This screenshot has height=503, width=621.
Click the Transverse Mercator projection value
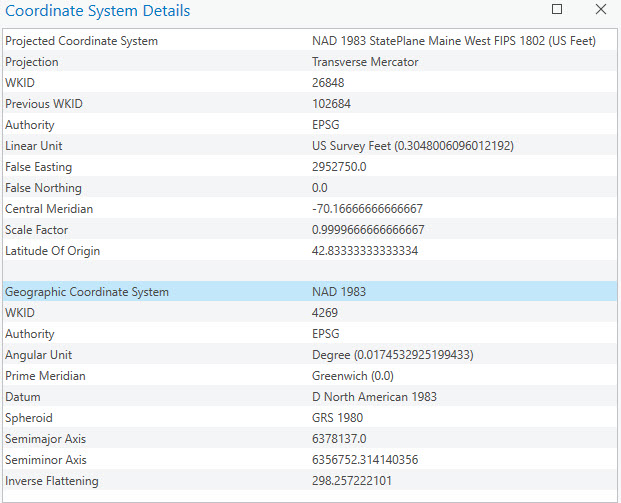coord(365,62)
